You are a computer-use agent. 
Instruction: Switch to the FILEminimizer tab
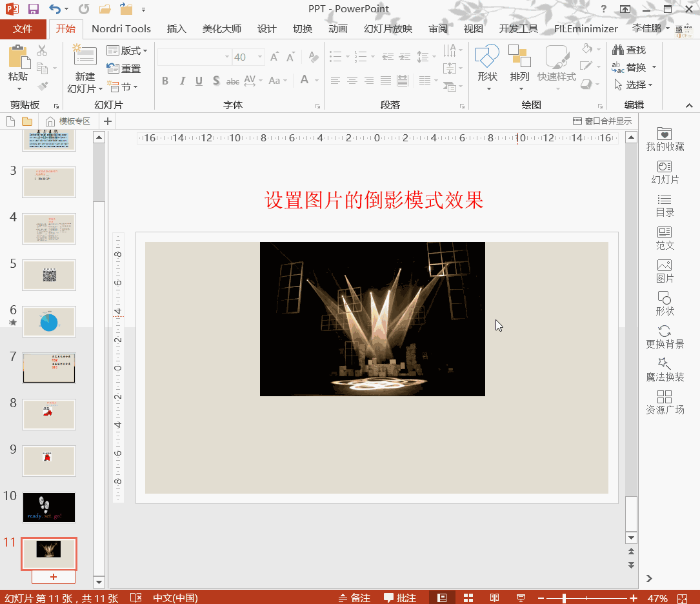(x=586, y=28)
